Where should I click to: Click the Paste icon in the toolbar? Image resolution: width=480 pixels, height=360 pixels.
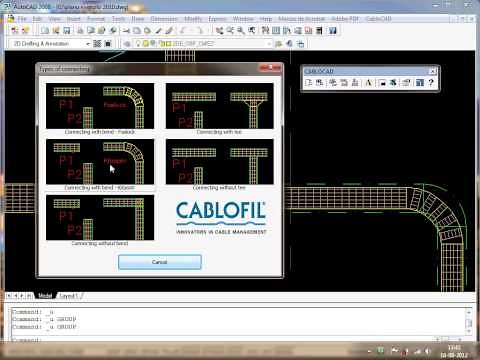pyautogui.click(x=147, y=31)
